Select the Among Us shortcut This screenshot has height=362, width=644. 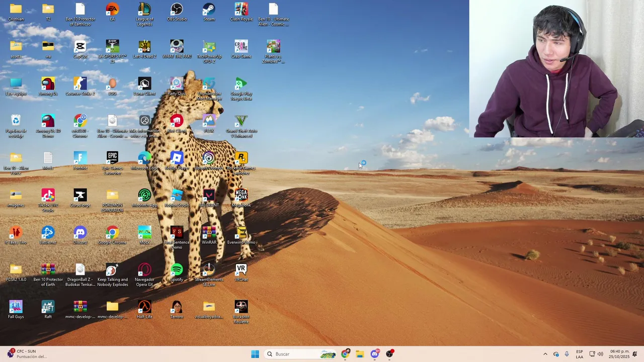[x=48, y=86]
